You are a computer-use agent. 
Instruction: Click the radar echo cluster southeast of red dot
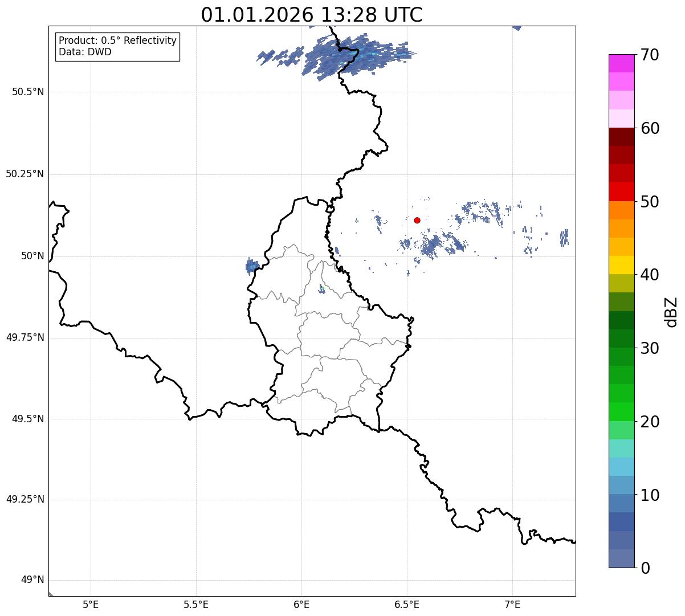[434, 245]
